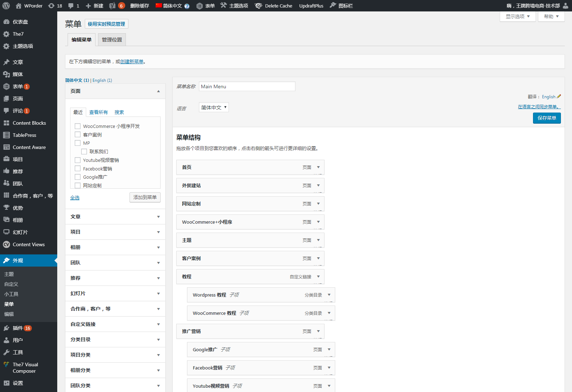
Task: Open the Yoast SEO icon with badge 6
Action: [112, 6]
